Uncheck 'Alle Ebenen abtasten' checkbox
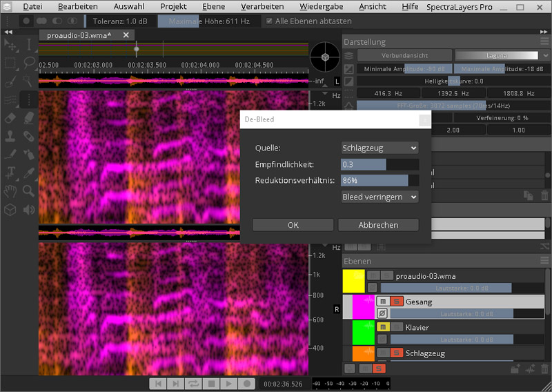The width and height of the screenshot is (552, 392). (x=269, y=21)
